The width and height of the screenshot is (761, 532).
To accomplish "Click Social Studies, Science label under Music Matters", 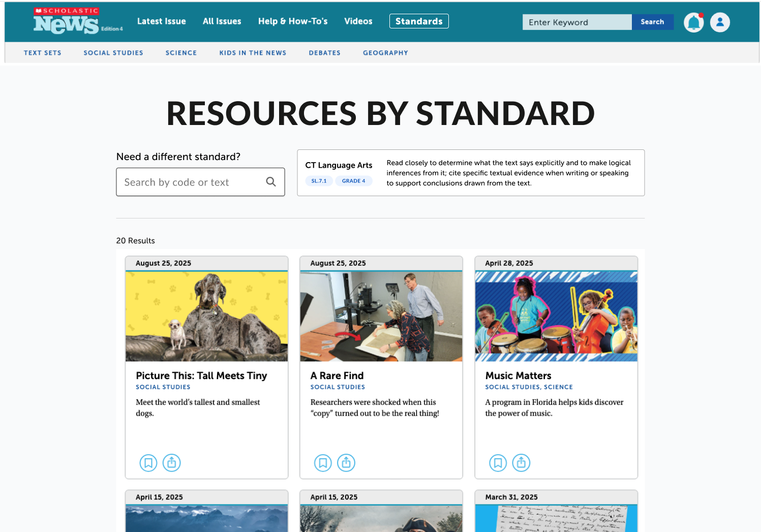I will 529,387.
